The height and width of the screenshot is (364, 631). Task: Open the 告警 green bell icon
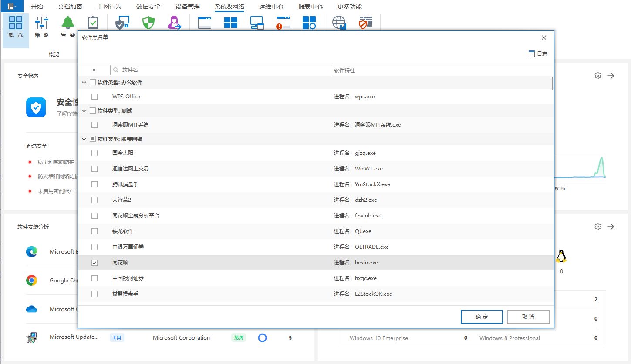pos(67,23)
